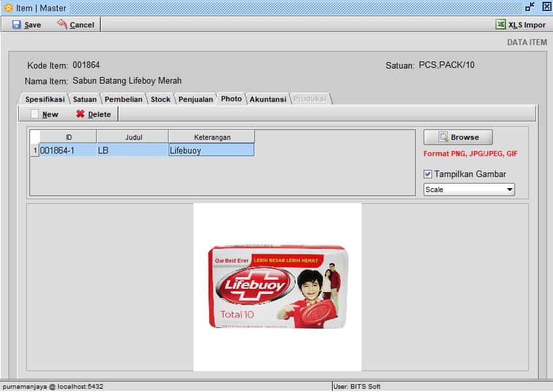
Task: Toggle the Tampilkan Gambar checkbox
Action: coord(428,174)
